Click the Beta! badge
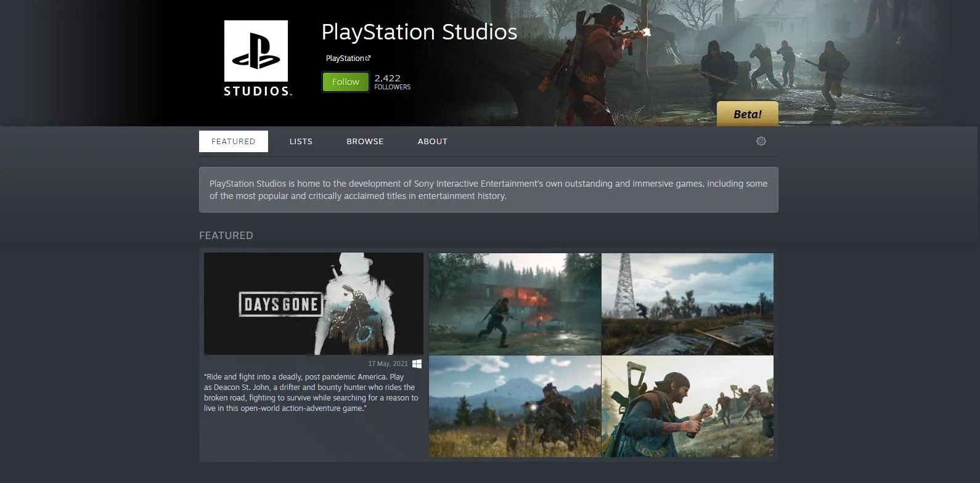Viewport: 980px width, 483px height. (748, 114)
